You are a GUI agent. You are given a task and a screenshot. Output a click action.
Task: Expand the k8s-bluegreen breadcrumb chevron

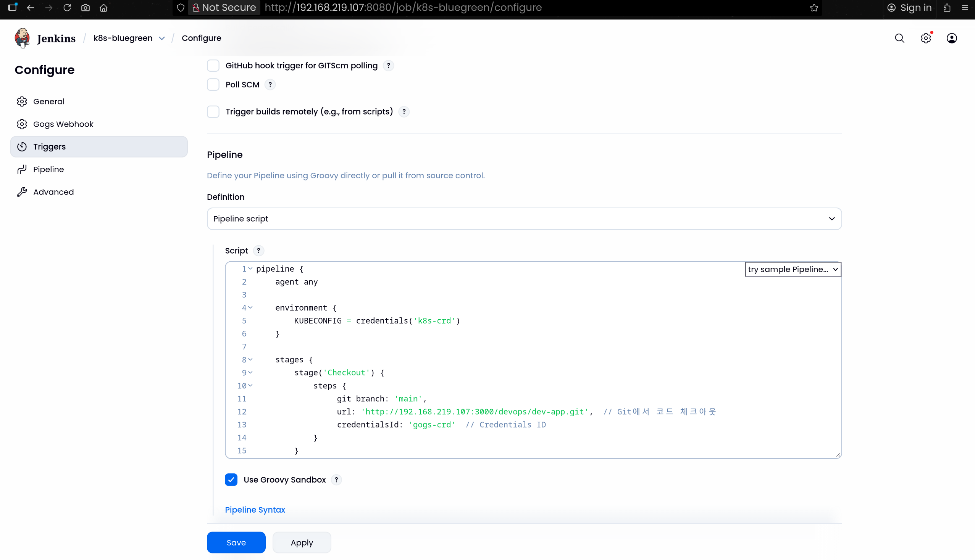[161, 38]
